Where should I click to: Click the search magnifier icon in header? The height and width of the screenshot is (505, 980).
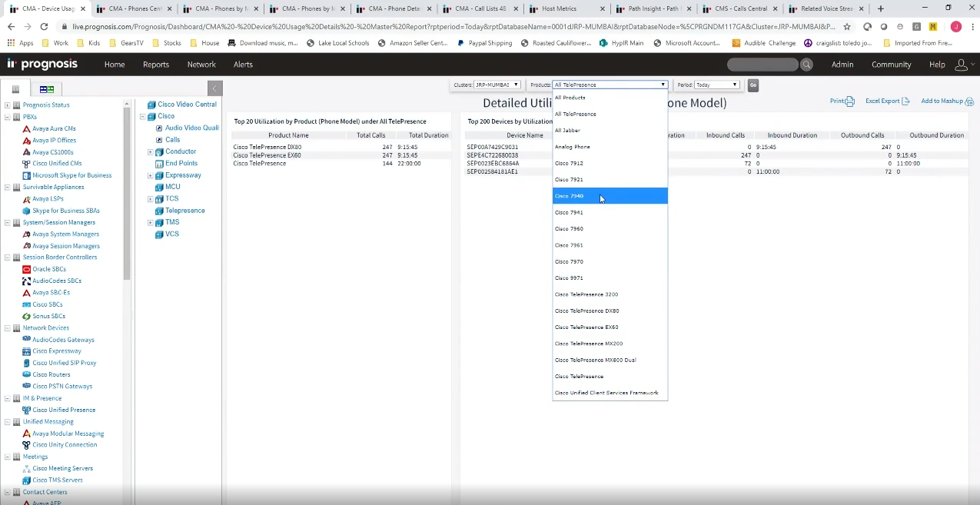(806, 65)
